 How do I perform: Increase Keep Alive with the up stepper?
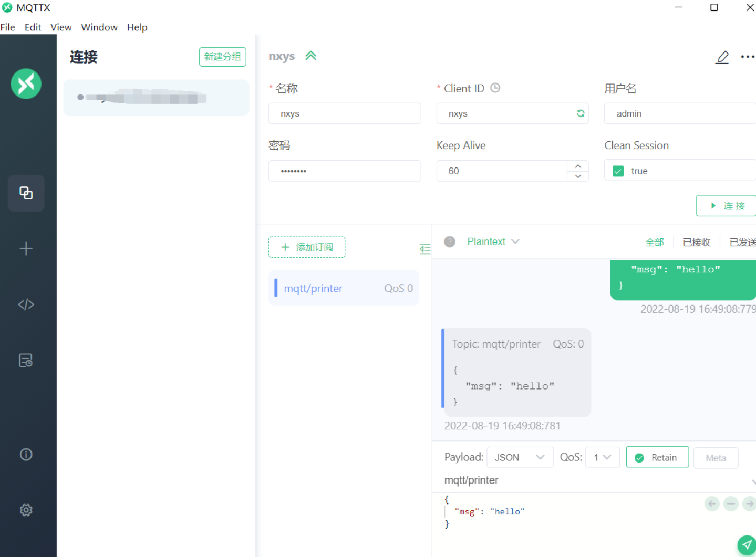click(x=578, y=165)
